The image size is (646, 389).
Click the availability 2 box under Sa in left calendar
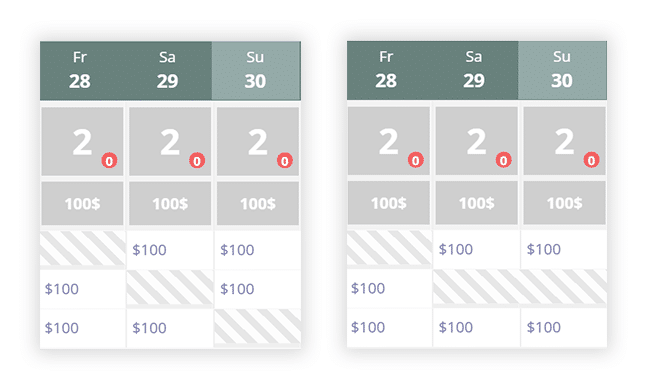170,141
